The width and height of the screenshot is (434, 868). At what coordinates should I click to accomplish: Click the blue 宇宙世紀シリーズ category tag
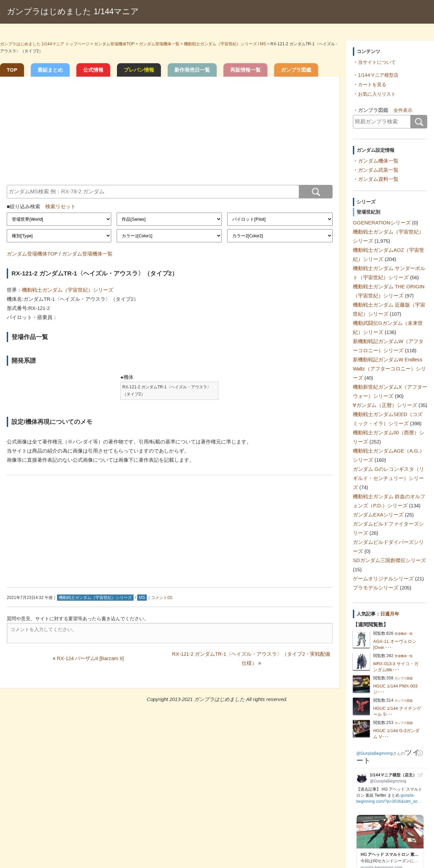point(95,598)
